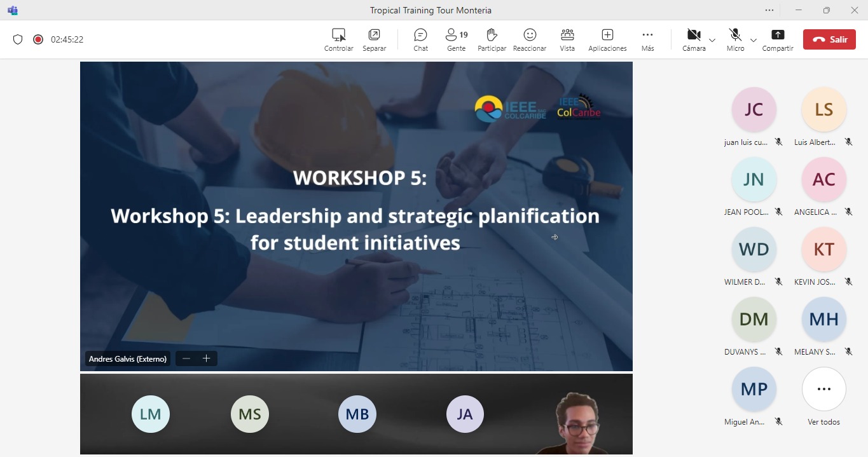Screen dimensions: 868x457
Task: Pop out shared content with Separar
Action: point(374,39)
